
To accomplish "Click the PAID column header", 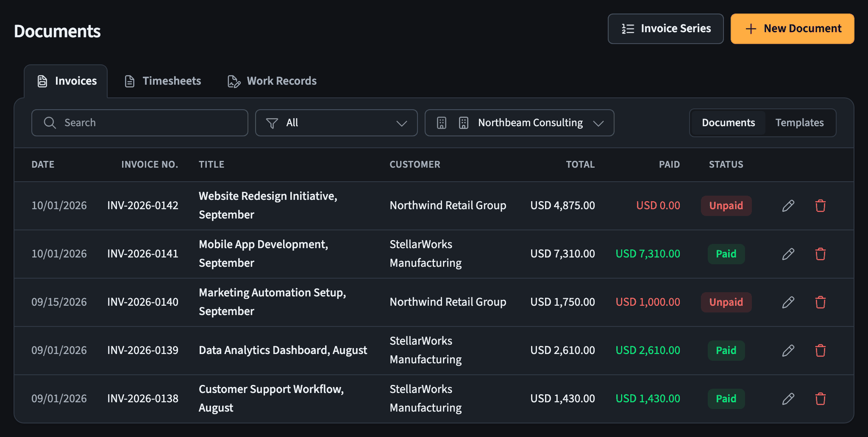I will click(x=669, y=165).
